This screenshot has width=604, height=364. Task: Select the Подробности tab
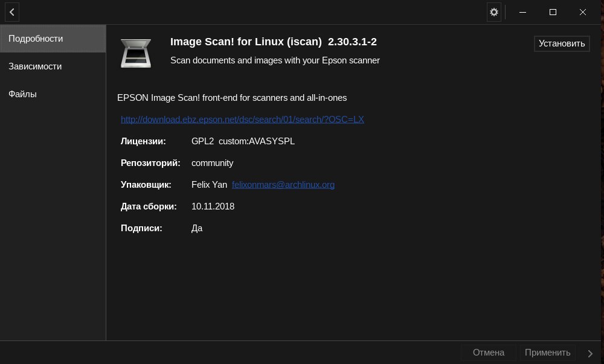pos(53,39)
